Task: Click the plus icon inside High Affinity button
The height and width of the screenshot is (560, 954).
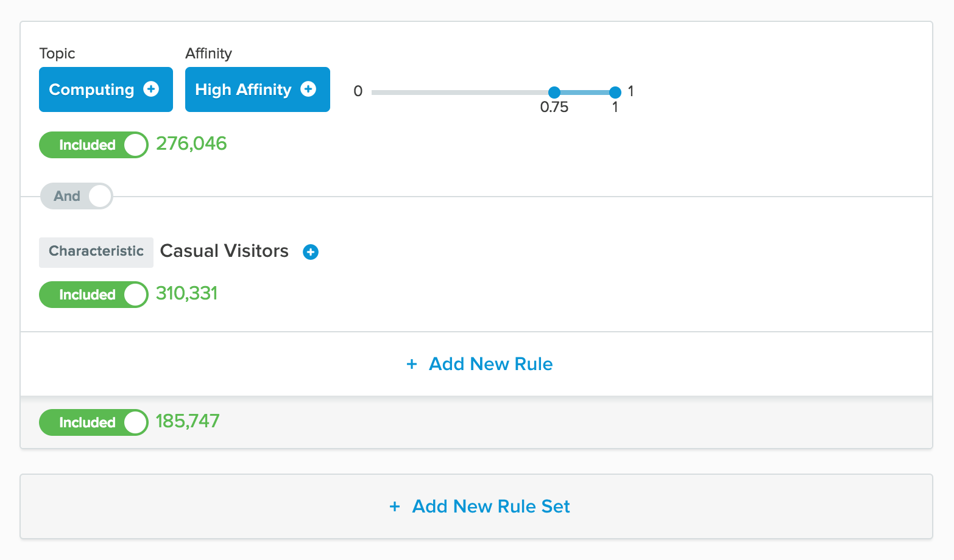Action: pos(308,89)
